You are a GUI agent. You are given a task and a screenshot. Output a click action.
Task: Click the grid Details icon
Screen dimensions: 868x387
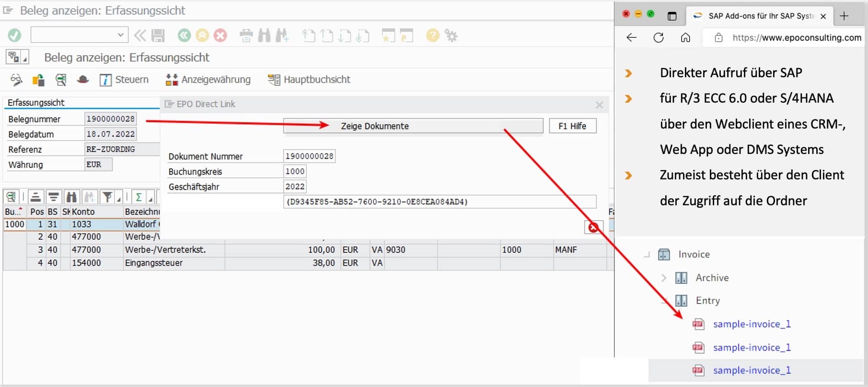tap(11, 197)
